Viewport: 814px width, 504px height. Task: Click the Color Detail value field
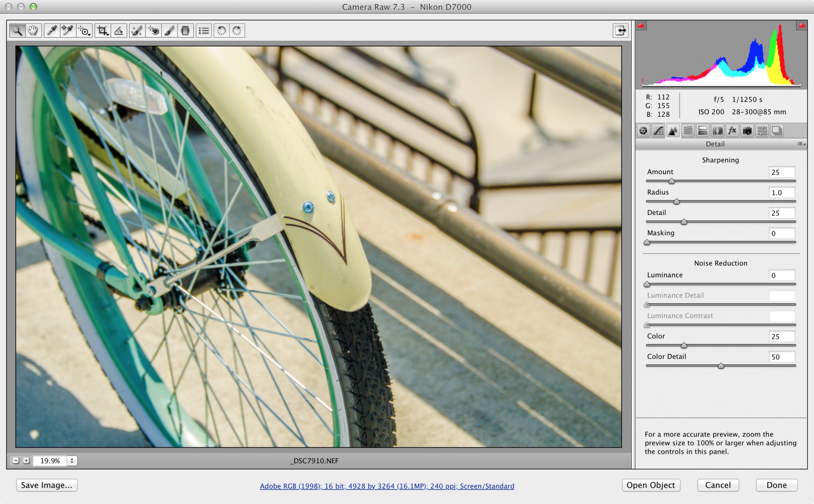click(x=781, y=357)
